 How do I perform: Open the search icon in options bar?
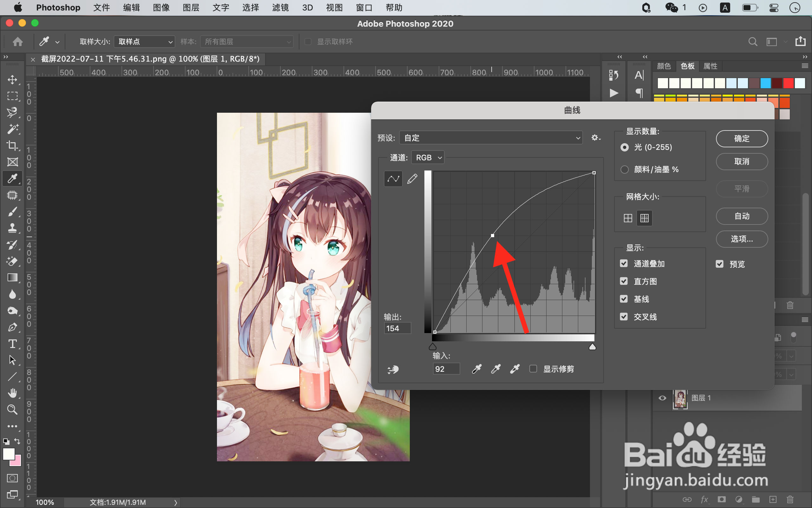[x=753, y=42]
